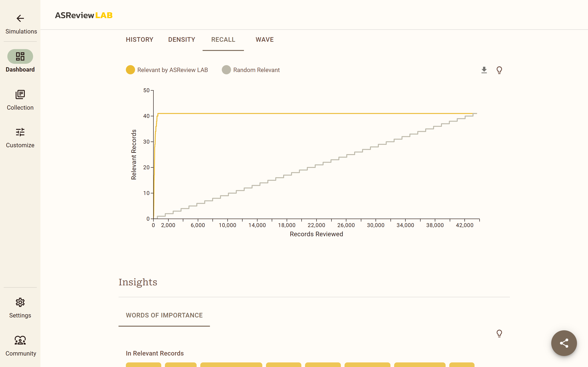Open the Dashboard sidebar icon
Screen dimensions: 588x367
pos(20,56)
